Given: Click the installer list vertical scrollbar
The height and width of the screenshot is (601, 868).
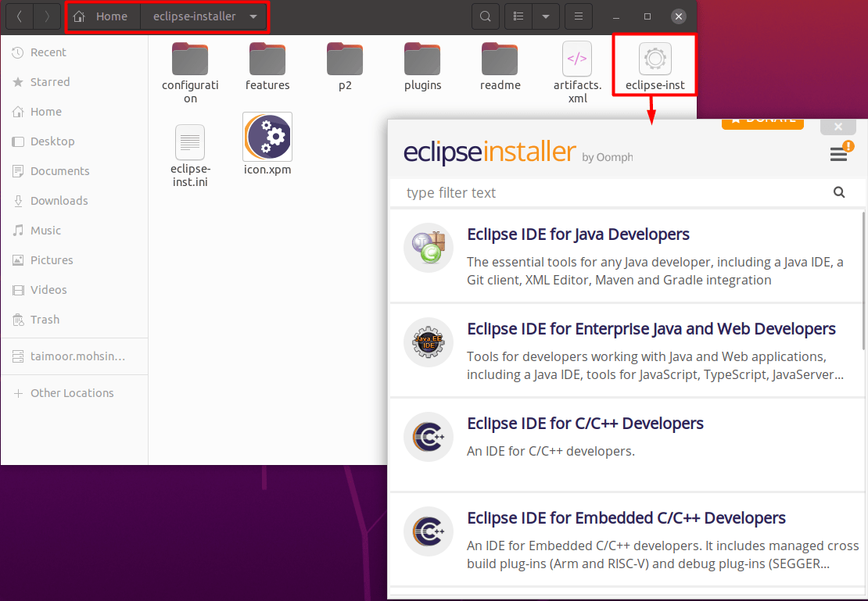Looking at the screenshot, I should point(864,280).
